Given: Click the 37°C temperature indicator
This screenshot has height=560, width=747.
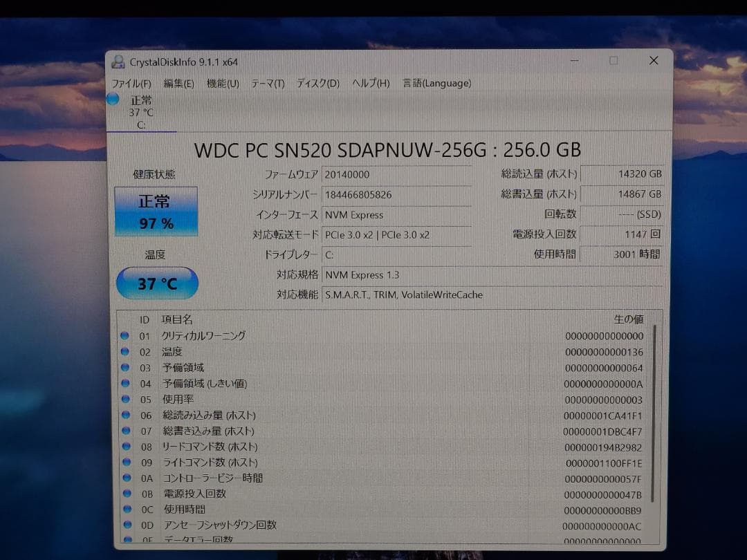Looking at the screenshot, I should coord(157,283).
